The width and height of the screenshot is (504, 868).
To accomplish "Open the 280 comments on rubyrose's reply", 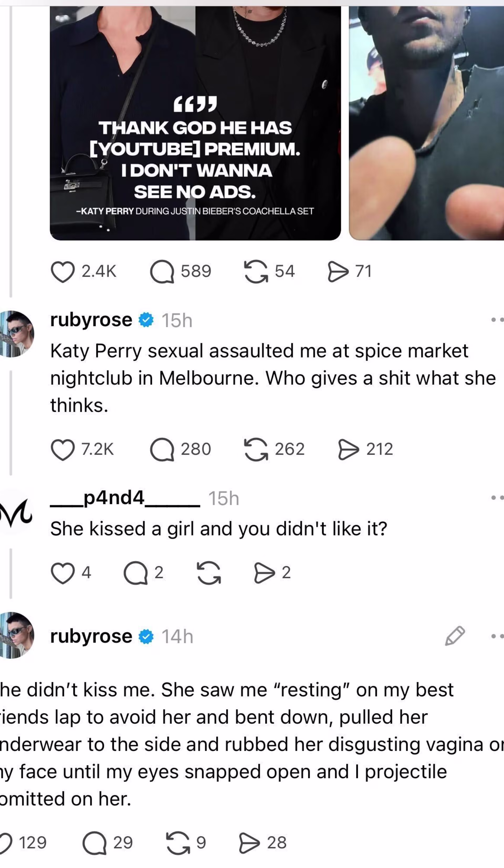I will click(162, 450).
